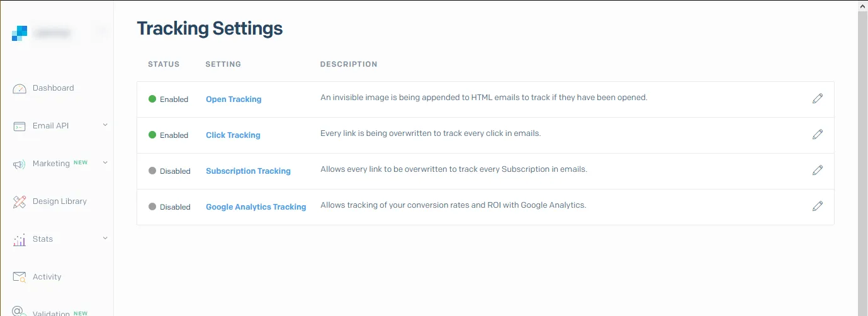
Task: Go to Activity in the sidebar
Action: [47, 277]
